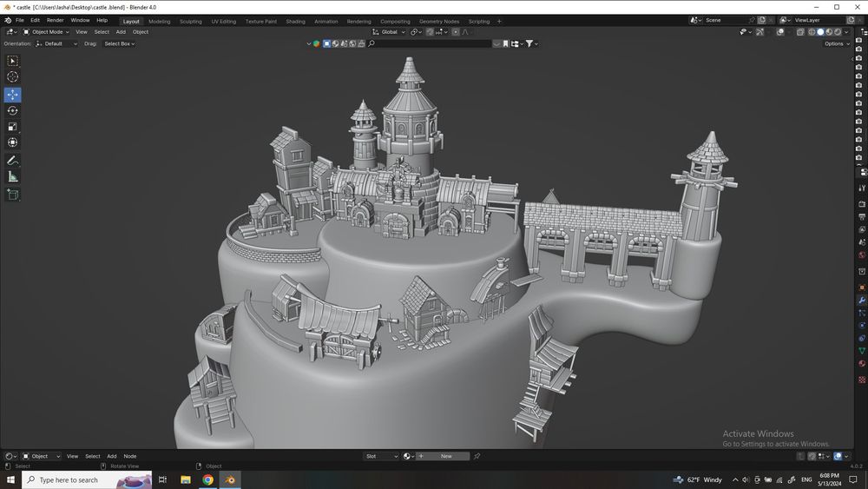This screenshot has width=868, height=489.
Task: Switch to wireframe viewport shading
Action: (x=812, y=32)
